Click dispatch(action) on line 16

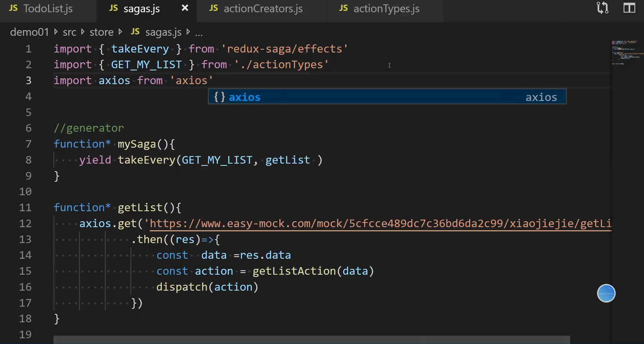coord(207,287)
